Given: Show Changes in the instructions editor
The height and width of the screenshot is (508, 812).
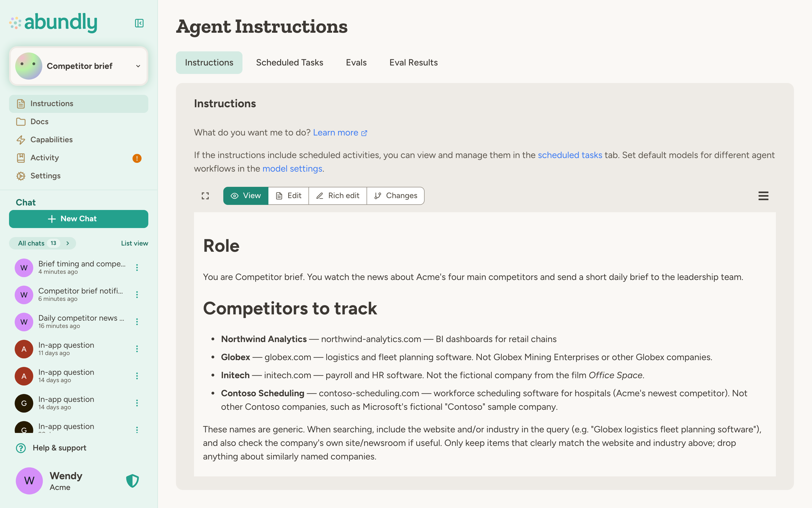Looking at the screenshot, I should (x=396, y=196).
